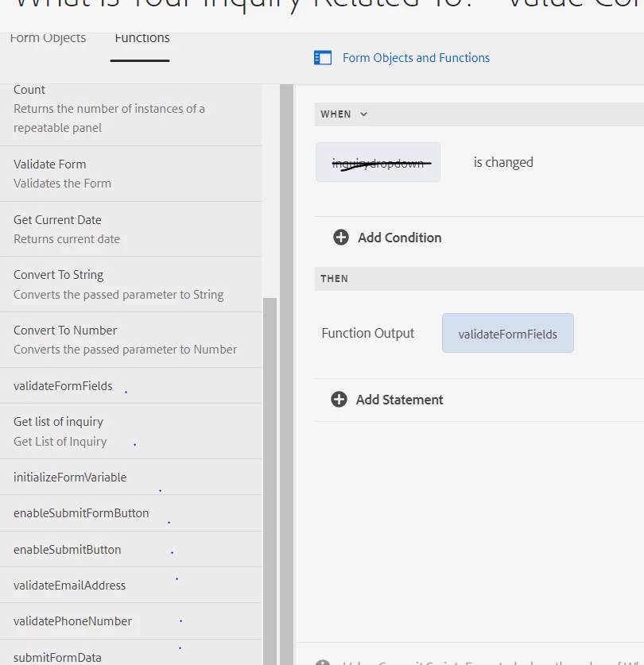Select the crossed-out inquirydropdown field chip
Image resolution: width=644 pixels, height=665 pixels.
click(x=378, y=163)
